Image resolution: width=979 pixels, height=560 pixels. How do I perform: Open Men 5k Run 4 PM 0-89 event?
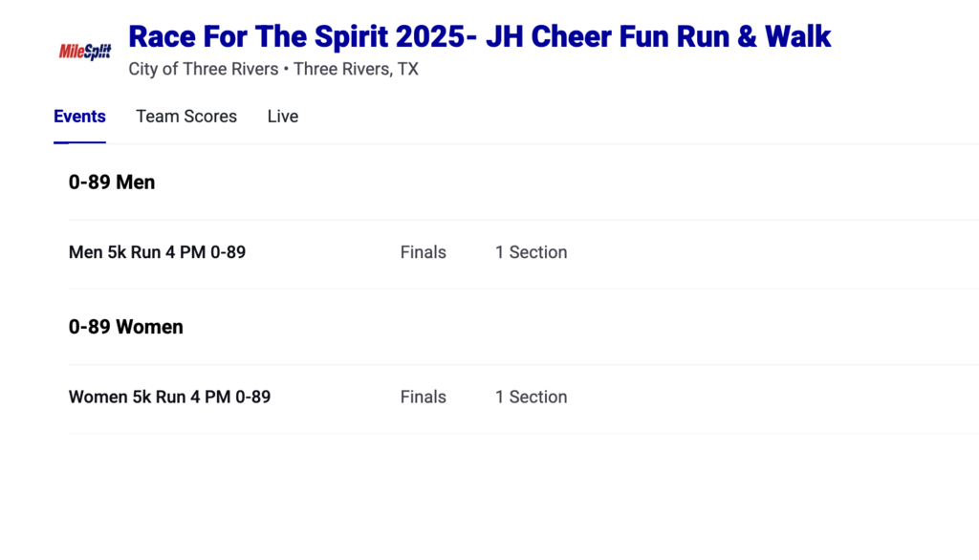coord(157,252)
